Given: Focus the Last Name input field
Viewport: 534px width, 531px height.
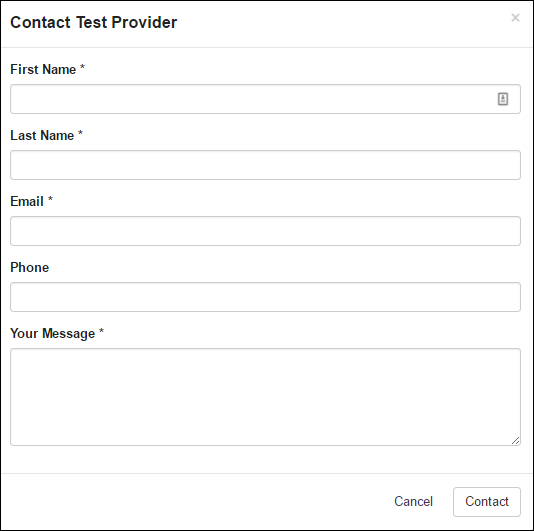Looking at the screenshot, I should coord(265,165).
